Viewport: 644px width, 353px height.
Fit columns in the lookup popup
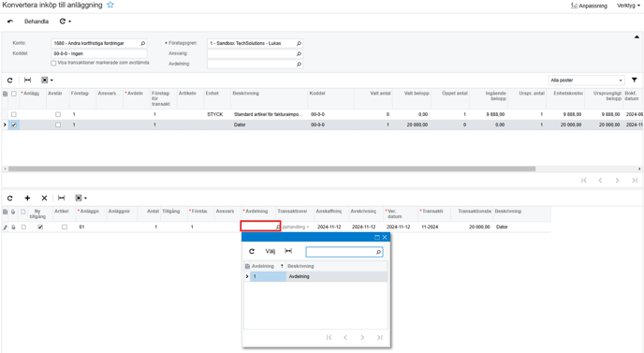click(x=288, y=251)
